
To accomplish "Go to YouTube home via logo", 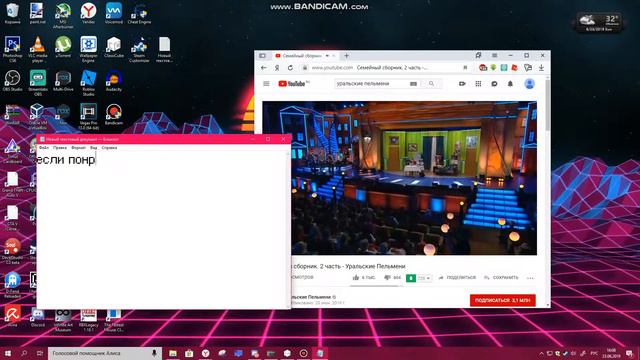I will 293,84.
